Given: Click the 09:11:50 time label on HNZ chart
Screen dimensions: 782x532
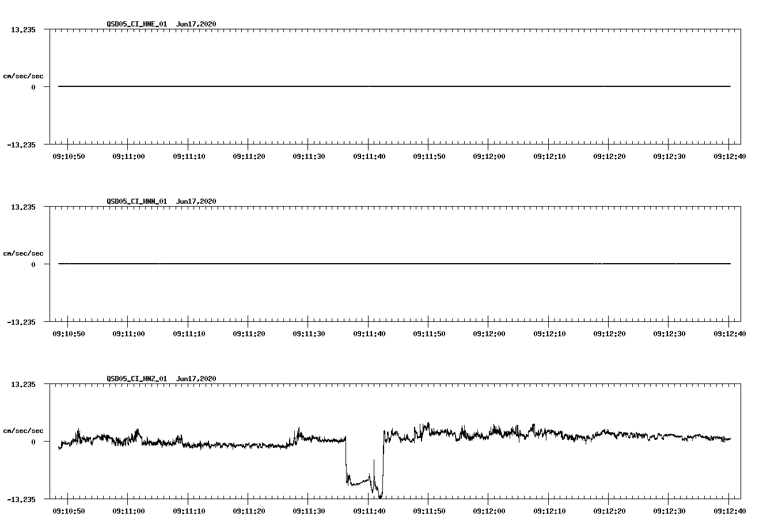Looking at the screenshot, I should coord(429,511).
